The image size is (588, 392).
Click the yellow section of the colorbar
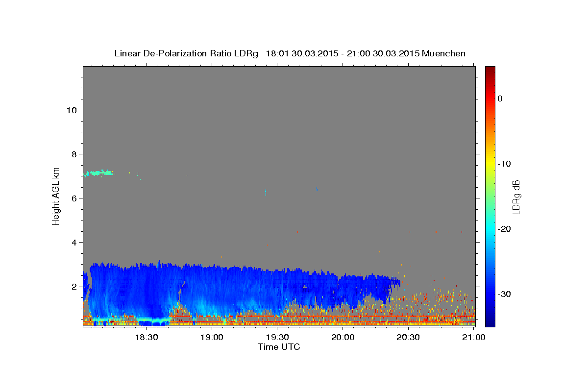point(490,164)
